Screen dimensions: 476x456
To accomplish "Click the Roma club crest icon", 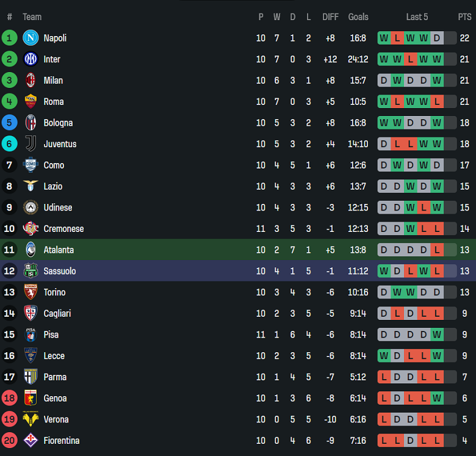I will click(31, 101).
